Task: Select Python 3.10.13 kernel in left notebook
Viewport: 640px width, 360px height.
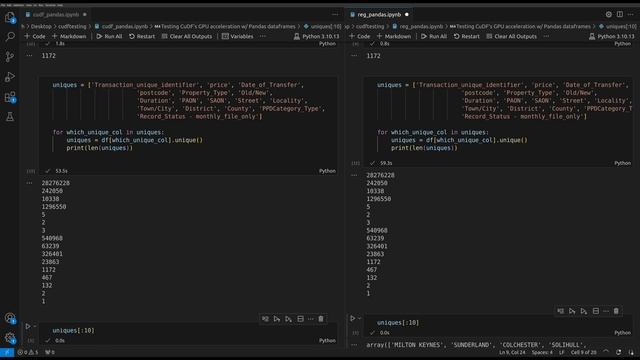Action: (x=316, y=36)
